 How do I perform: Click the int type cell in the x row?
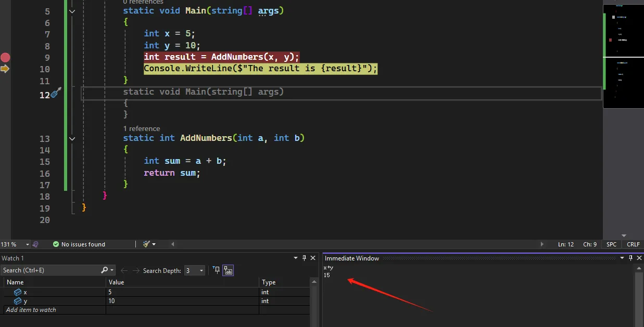(x=284, y=292)
